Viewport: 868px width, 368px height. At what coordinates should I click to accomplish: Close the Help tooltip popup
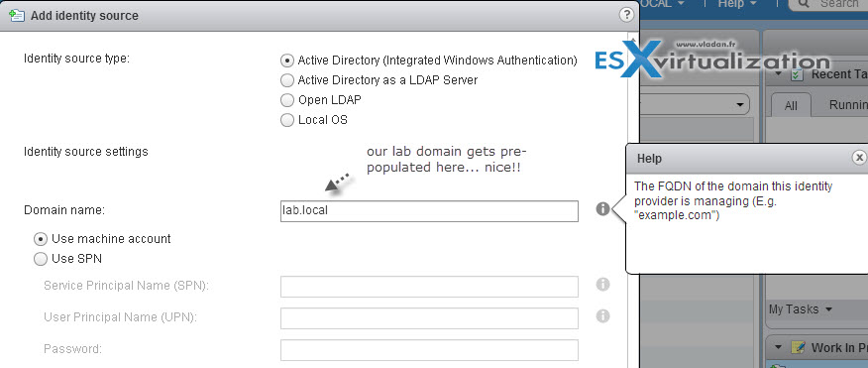pos(859,158)
